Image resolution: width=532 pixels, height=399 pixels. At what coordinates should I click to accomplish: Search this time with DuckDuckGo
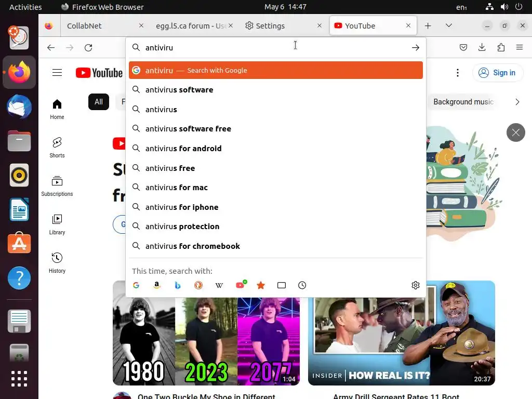coord(198,285)
